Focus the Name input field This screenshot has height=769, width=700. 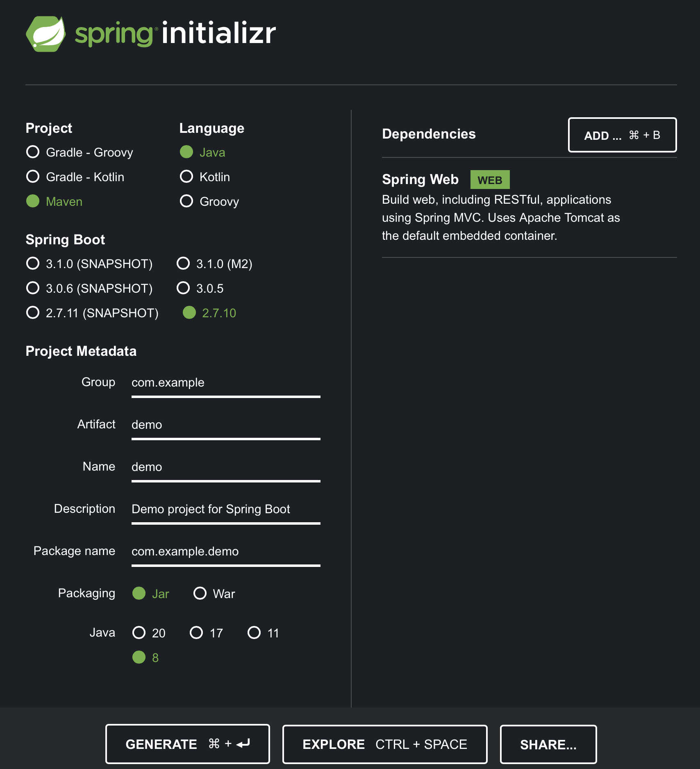[x=226, y=467]
